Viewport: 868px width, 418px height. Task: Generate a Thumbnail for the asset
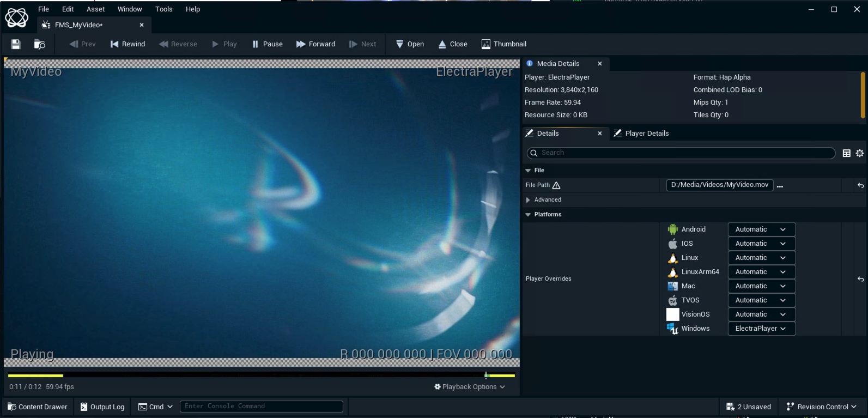(504, 44)
